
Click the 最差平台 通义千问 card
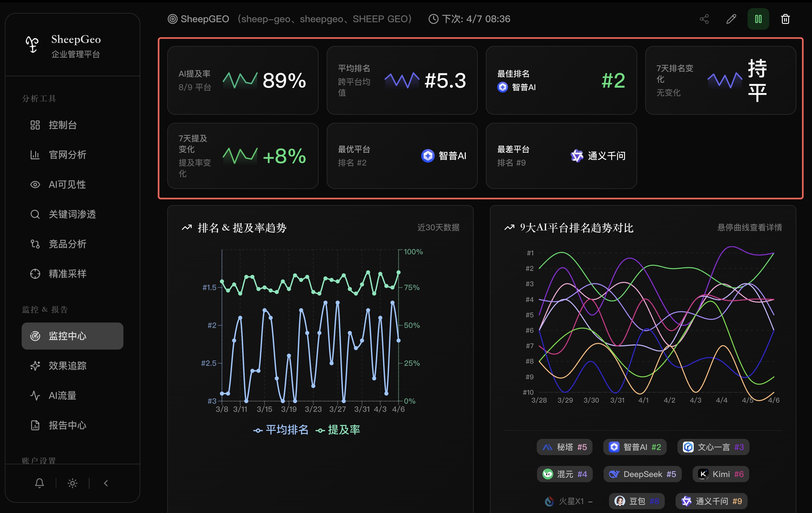pyautogui.click(x=561, y=156)
